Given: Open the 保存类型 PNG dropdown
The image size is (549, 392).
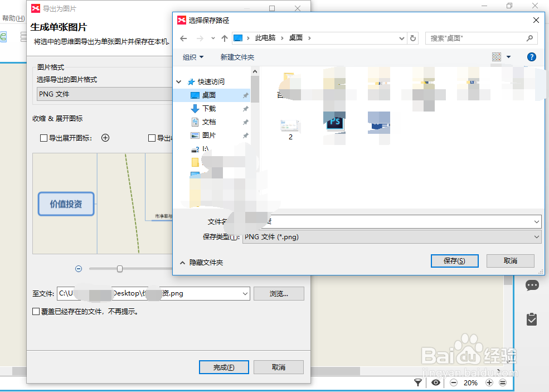Looking at the screenshot, I should tap(392, 237).
